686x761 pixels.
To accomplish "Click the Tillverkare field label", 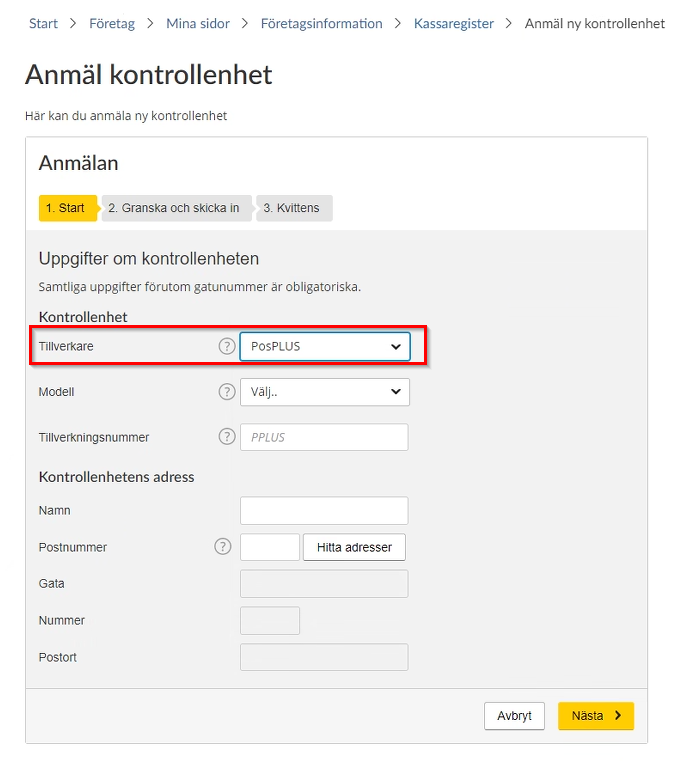I will click(x=66, y=347).
